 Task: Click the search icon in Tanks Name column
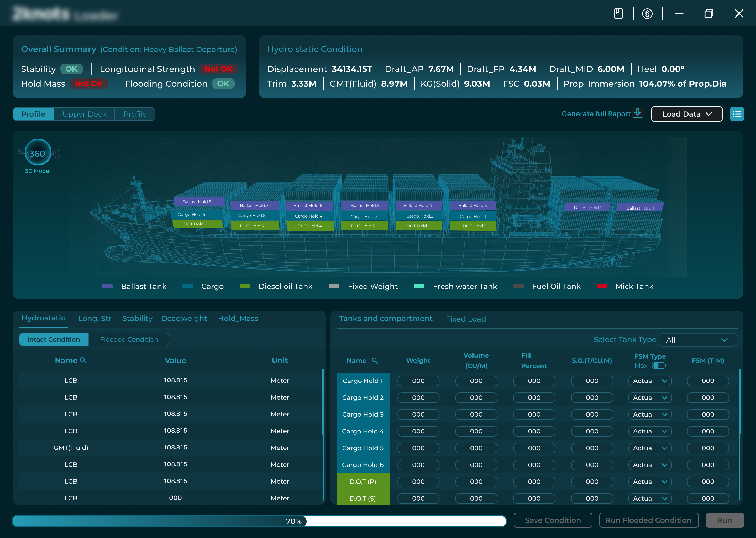(x=375, y=360)
